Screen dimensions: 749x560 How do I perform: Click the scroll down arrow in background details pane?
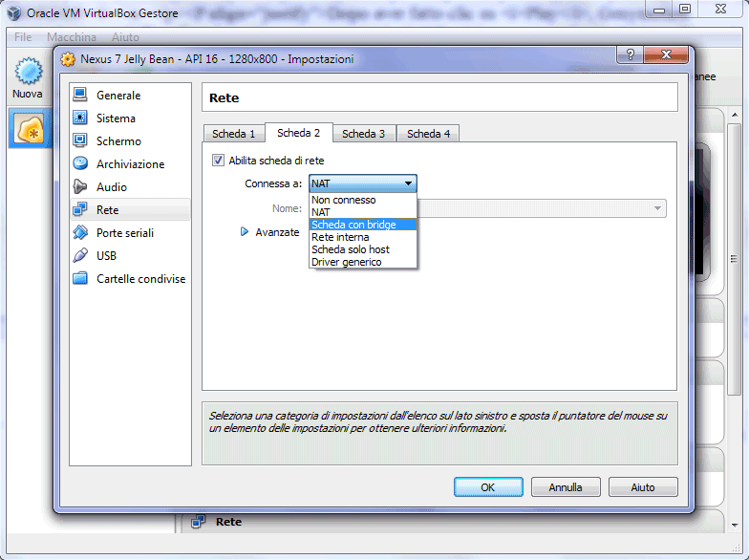pos(735,526)
